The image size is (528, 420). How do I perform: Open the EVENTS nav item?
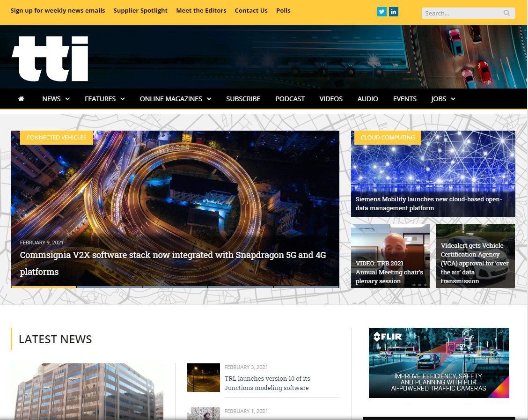click(x=405, y=99)
